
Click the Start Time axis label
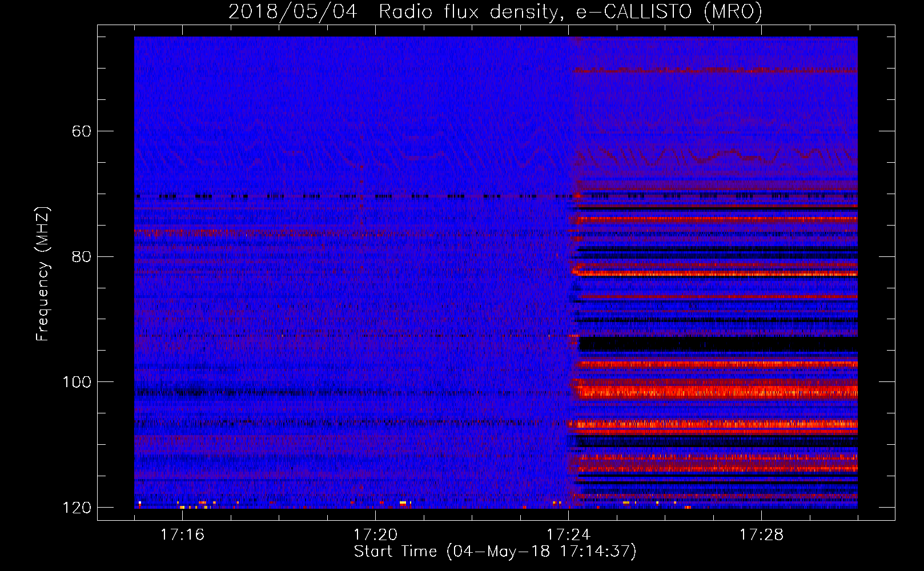tap(495, 552)
